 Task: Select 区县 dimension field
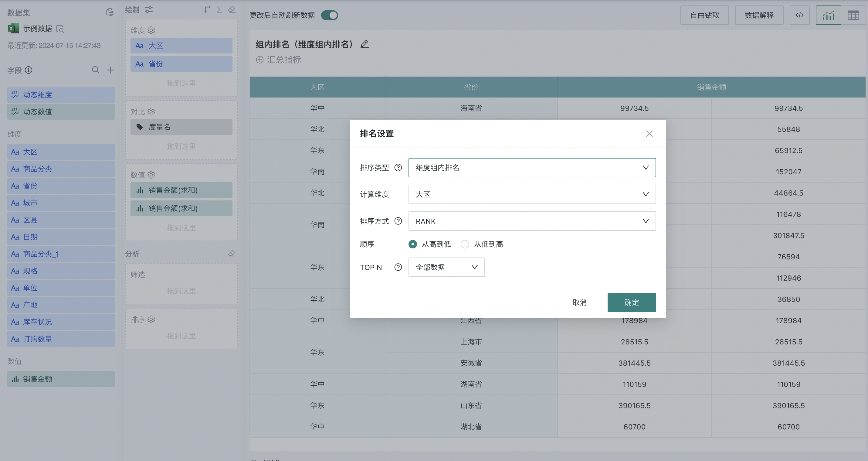61,220
